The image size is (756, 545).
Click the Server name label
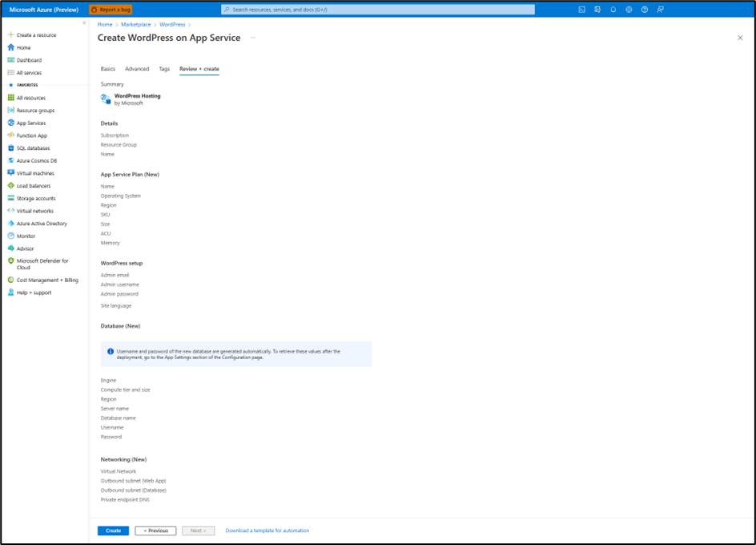click(x=115, y=409)
